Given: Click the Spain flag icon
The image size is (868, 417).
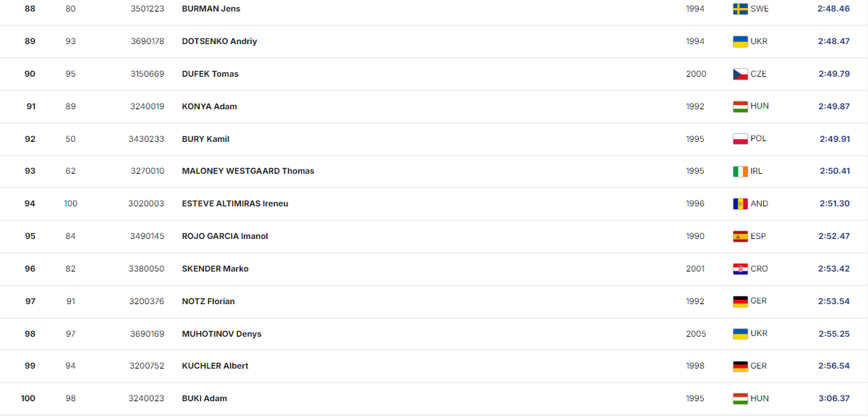Looking at the screenshot, I should click(x=740, y=236).
